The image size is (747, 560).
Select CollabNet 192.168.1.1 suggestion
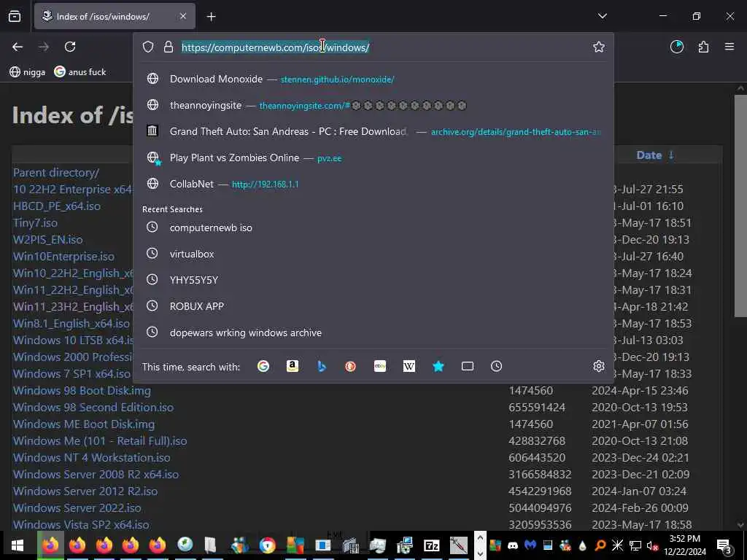click(373, 184)
